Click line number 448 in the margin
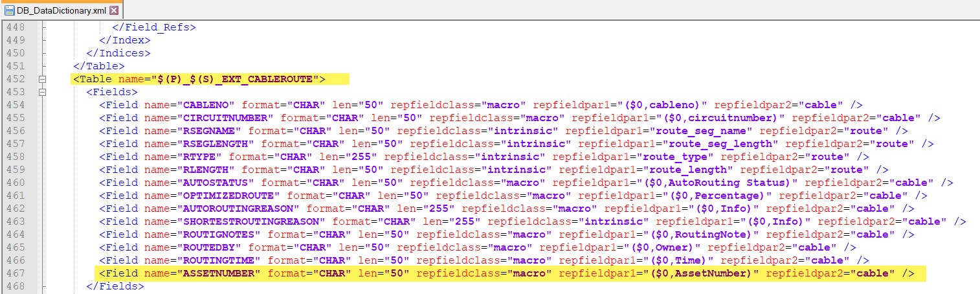980x294 pixels. pyautogui.click(x=15, y=27)
